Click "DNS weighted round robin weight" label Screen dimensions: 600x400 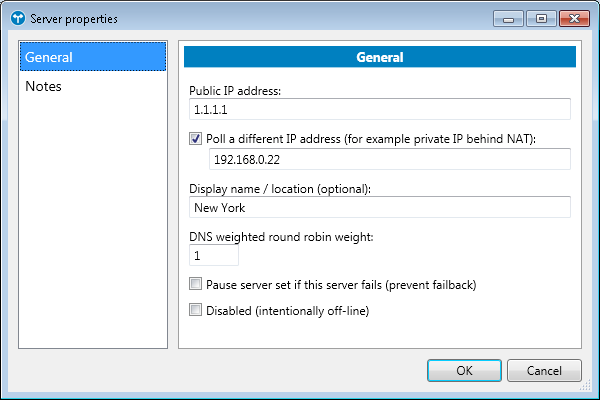[280, 237]
